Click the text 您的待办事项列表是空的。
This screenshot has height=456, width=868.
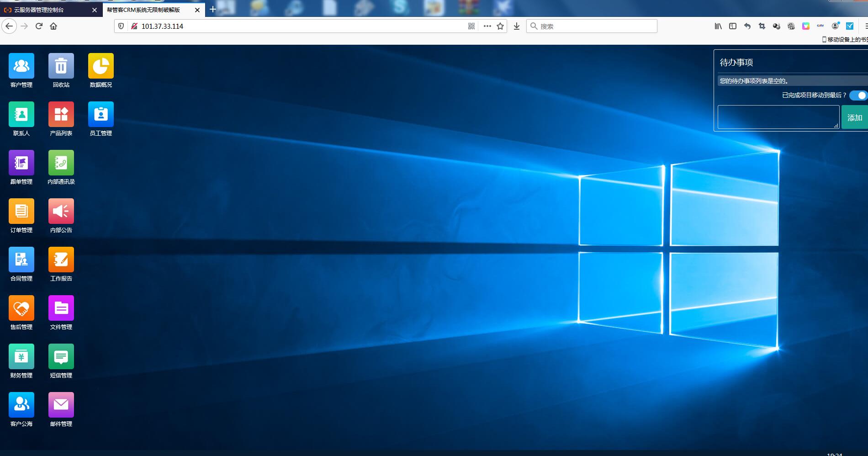pyautogui.click(x=754, y=81)
